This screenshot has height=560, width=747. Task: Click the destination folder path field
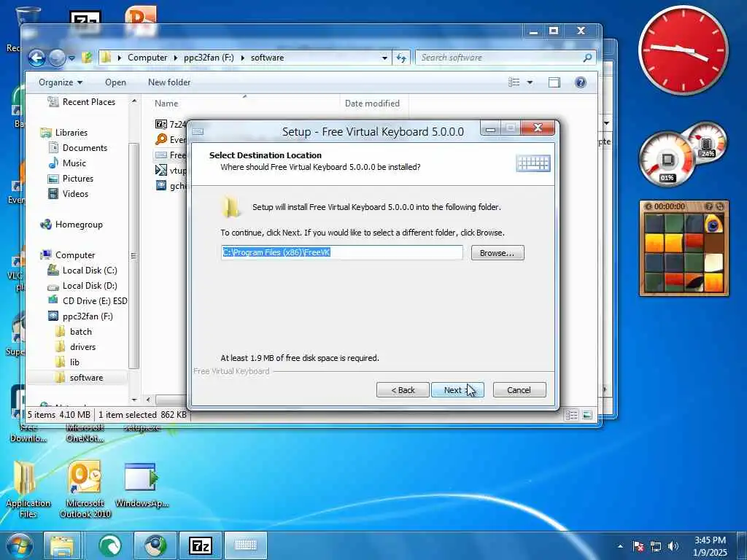tap(341, 252)
